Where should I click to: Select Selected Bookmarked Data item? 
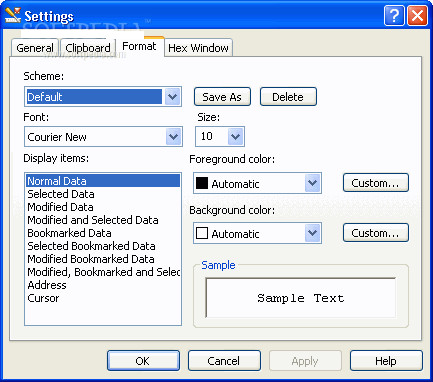103,246
